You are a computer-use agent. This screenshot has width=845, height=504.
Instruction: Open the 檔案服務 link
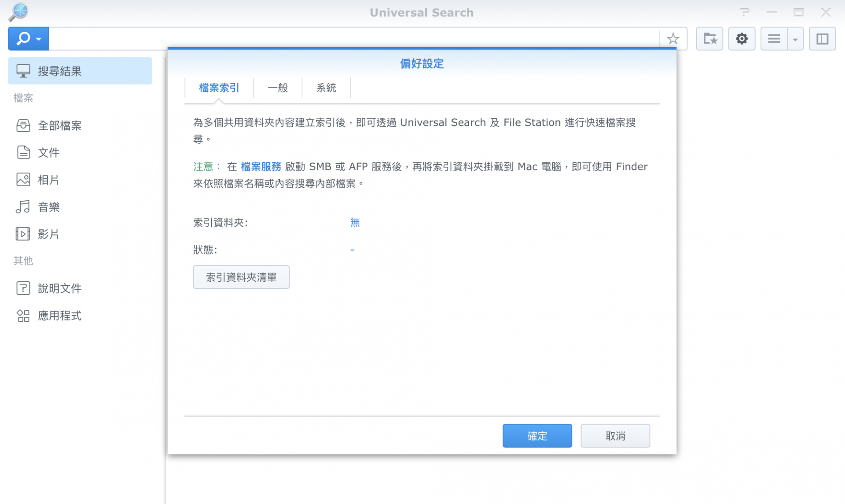point(261,166)
